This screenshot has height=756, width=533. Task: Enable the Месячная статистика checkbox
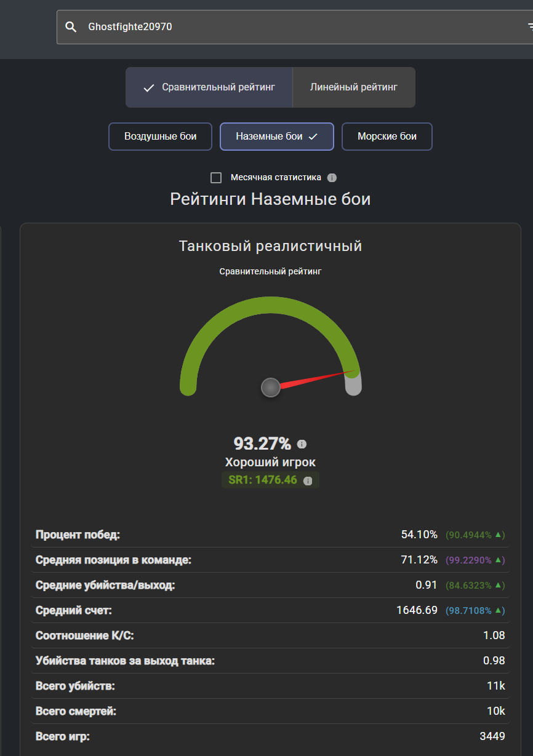(216, 178)
